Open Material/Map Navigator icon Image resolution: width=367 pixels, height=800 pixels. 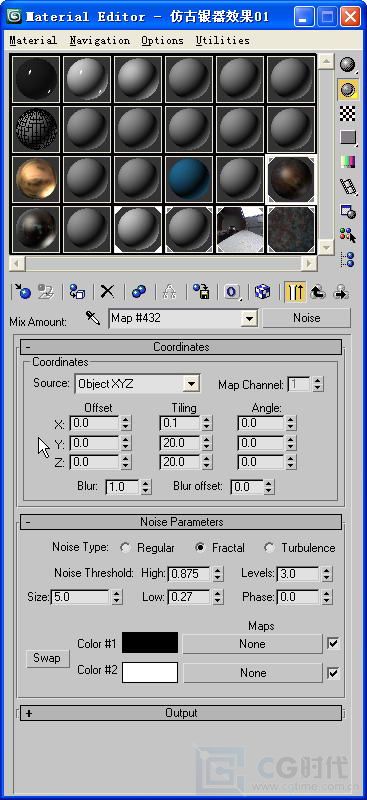[348, 259]
